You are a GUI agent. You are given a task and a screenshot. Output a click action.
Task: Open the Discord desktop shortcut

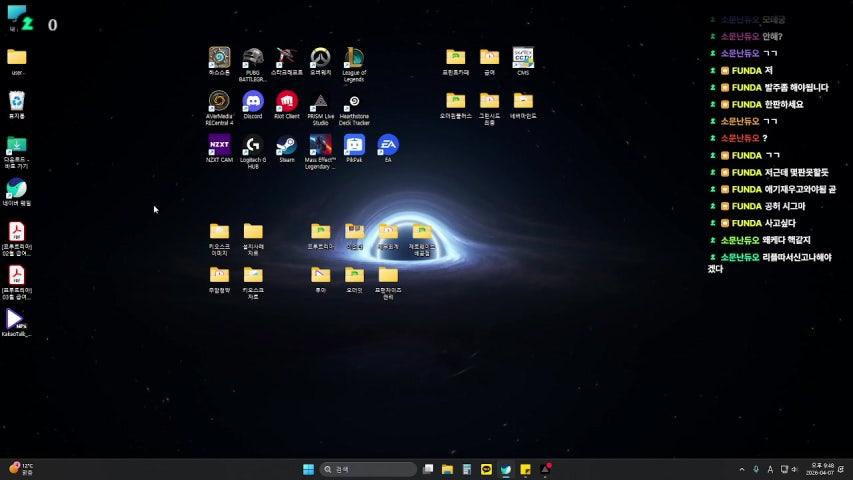click(x=253, y=101)
